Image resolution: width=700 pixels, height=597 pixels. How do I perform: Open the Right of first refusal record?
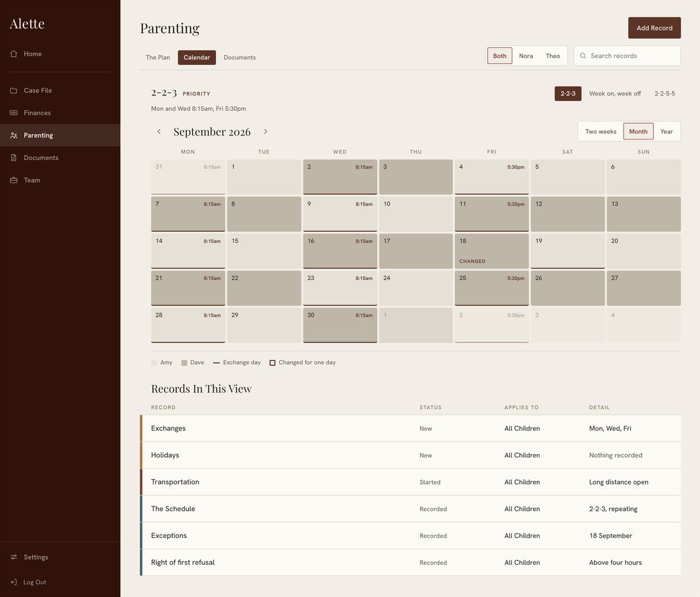tap(411, 563)
